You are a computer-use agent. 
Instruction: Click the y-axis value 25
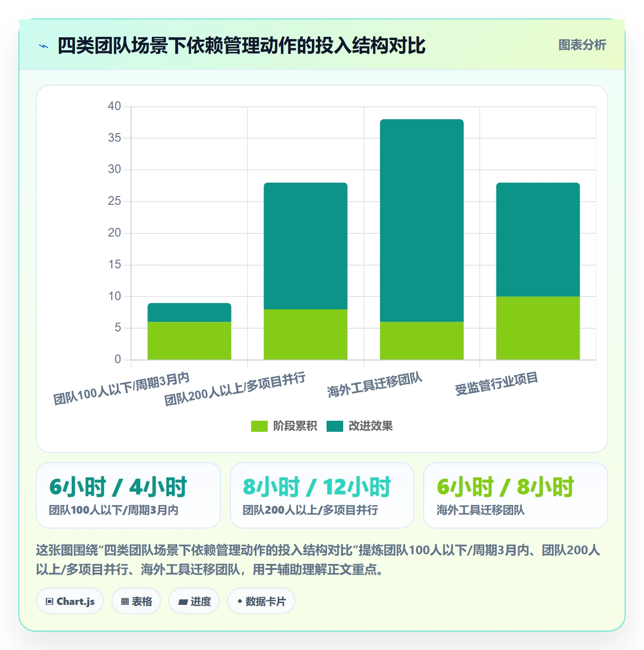point(114,201)
